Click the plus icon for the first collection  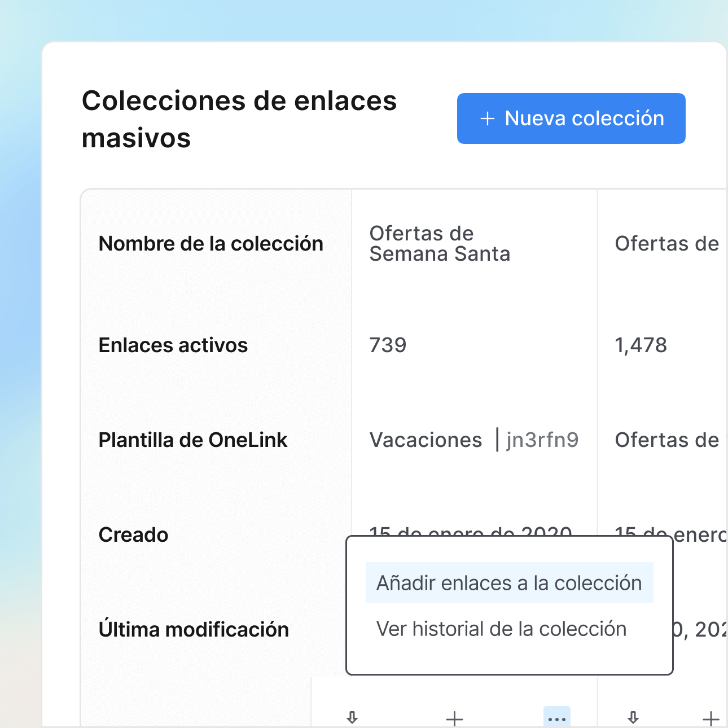(x=453, y=718)
